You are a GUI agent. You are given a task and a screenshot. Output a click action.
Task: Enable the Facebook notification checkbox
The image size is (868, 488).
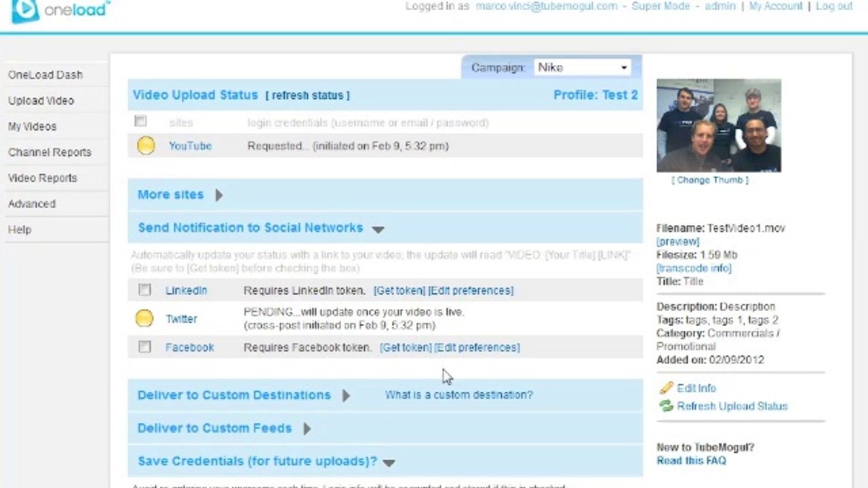[144, 347]
